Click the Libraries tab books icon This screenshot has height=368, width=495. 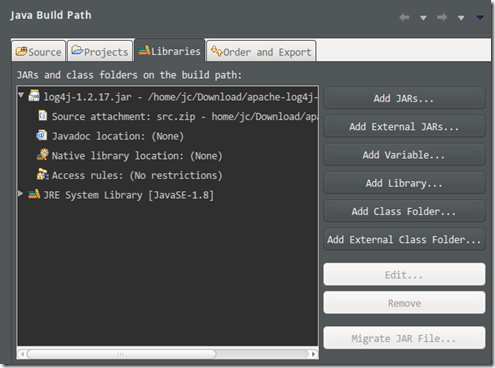[144, 50]
